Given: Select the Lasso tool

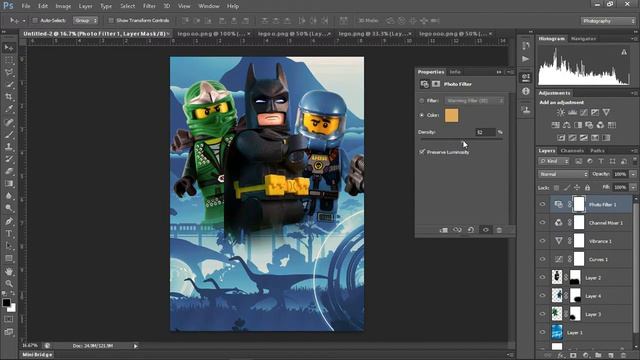Looking at the screenshot, I should click(9, 73).
